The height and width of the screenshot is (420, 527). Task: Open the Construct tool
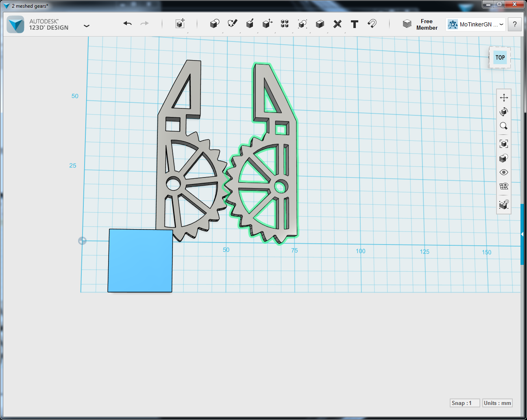[250, 24]
